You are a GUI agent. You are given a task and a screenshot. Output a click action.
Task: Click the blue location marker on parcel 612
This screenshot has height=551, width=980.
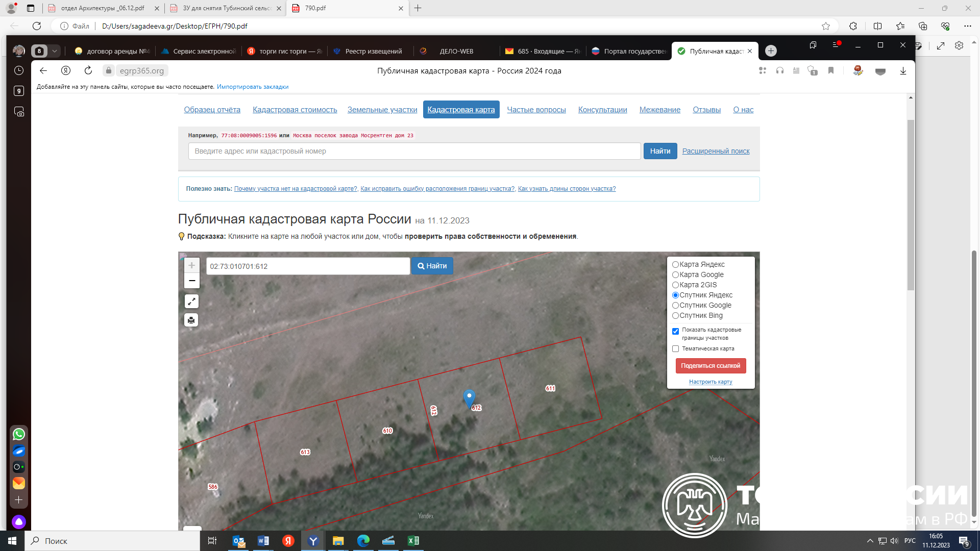[469, 397]
